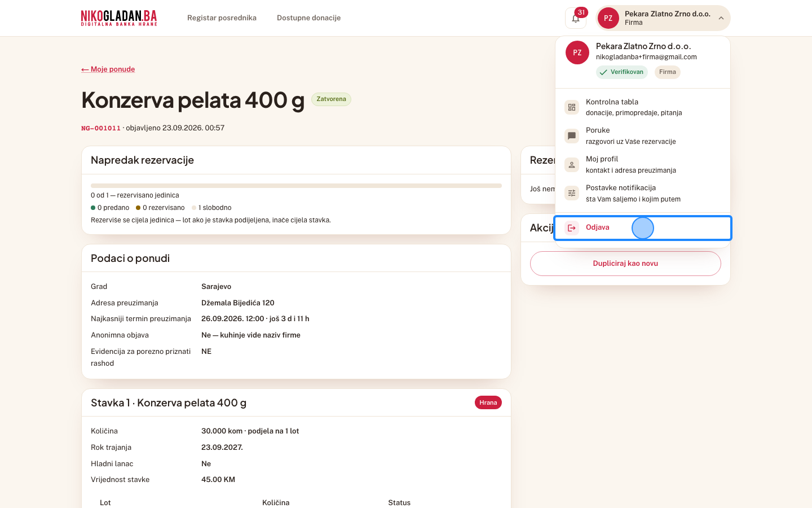Click the NIKOGLADAN.BA logo
This screenshot has height=508, width=812.
pyautogui.click(x=119, y=18)
